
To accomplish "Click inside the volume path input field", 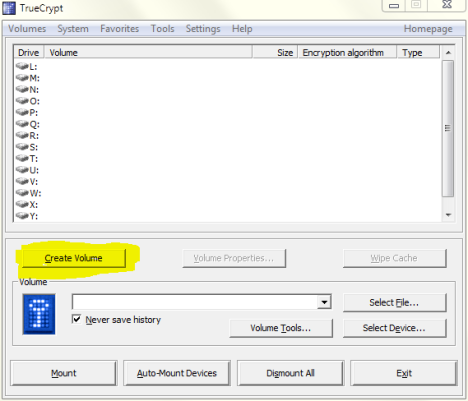I will pyautogui.click(x=195, y=302).
